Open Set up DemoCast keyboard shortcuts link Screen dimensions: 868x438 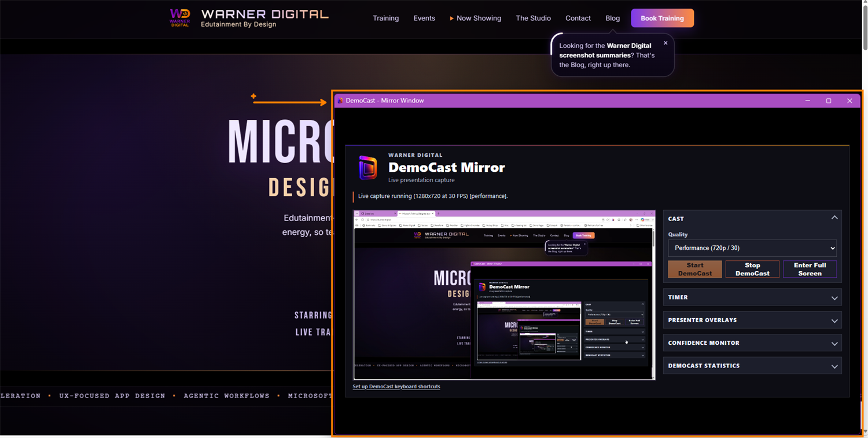click(x=396, y=387)
